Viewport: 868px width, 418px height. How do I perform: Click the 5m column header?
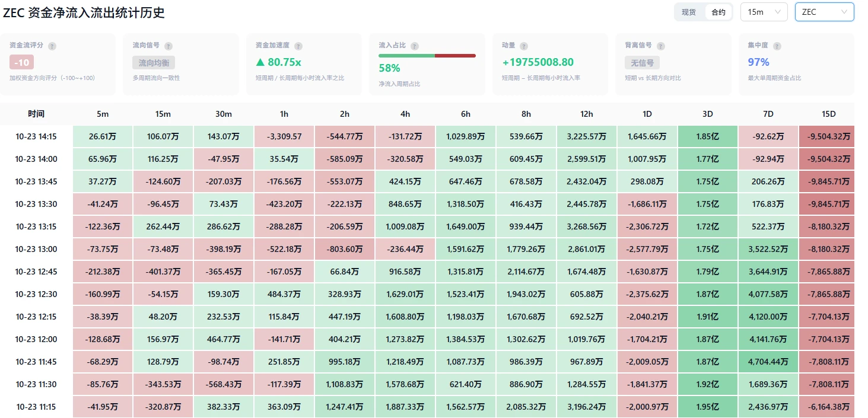click(103, 114)
